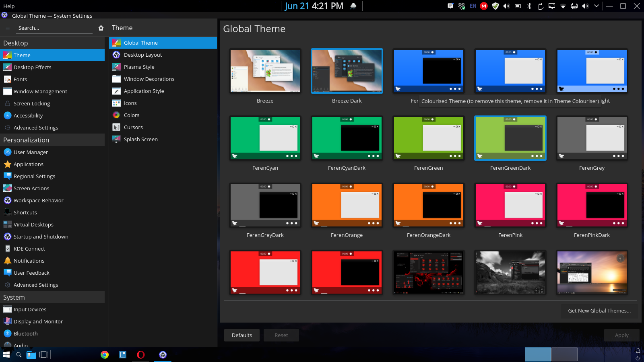This screenshot has width=644, height=362.
Task: Open Window Management settings
Action: pos(52,91)
